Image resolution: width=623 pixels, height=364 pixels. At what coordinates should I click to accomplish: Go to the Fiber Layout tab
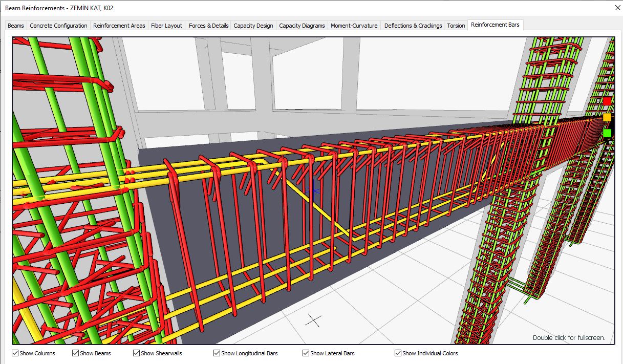(167, 25)
